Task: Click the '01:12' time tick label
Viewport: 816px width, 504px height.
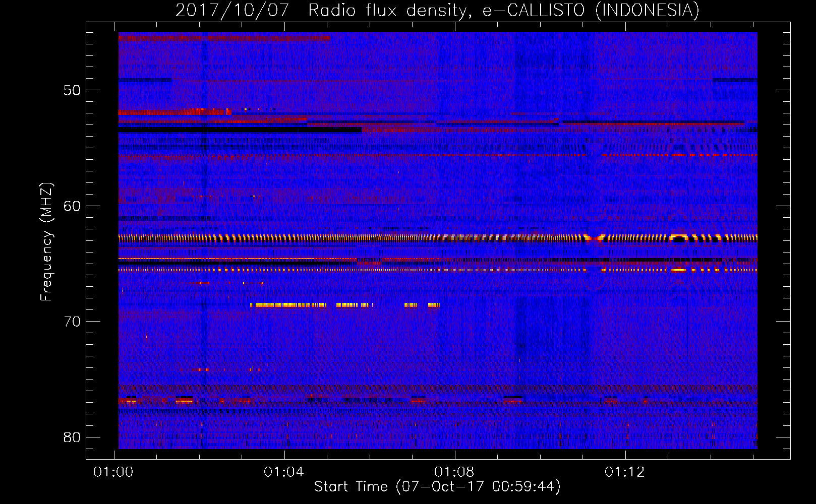Action: 625,472
